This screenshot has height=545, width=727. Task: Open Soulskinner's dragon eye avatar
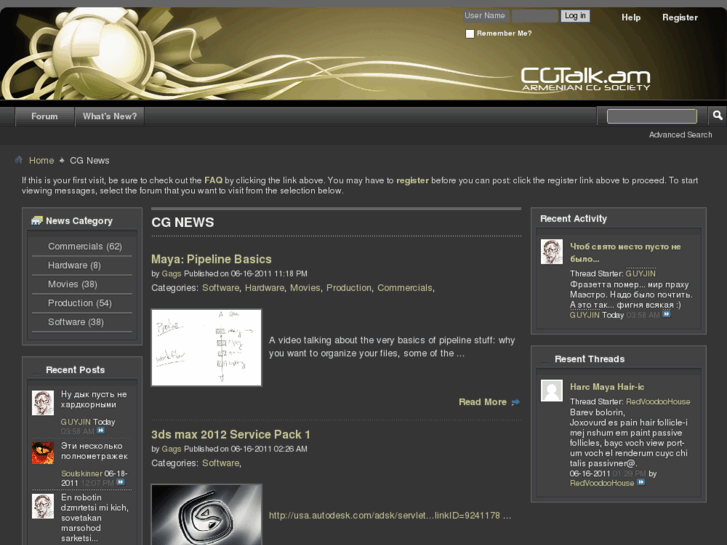43,453
